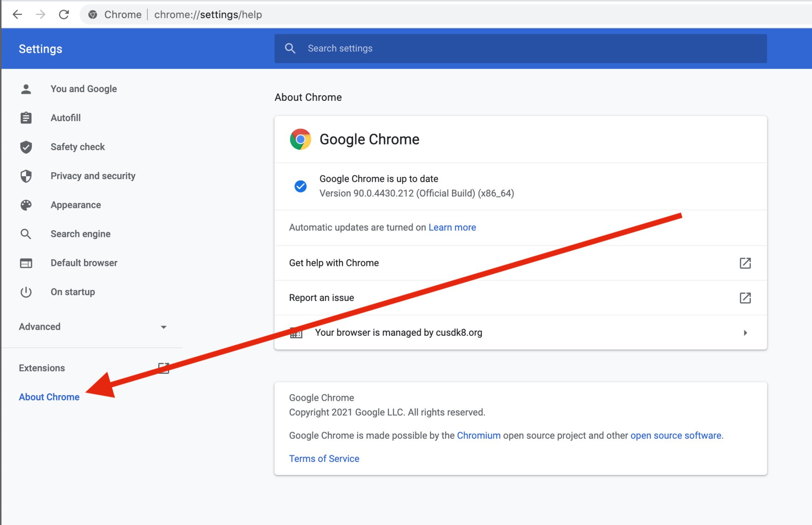Select the You and Google profile icon
This screenshot has height=525, width=812.
(x=26, y=89)
